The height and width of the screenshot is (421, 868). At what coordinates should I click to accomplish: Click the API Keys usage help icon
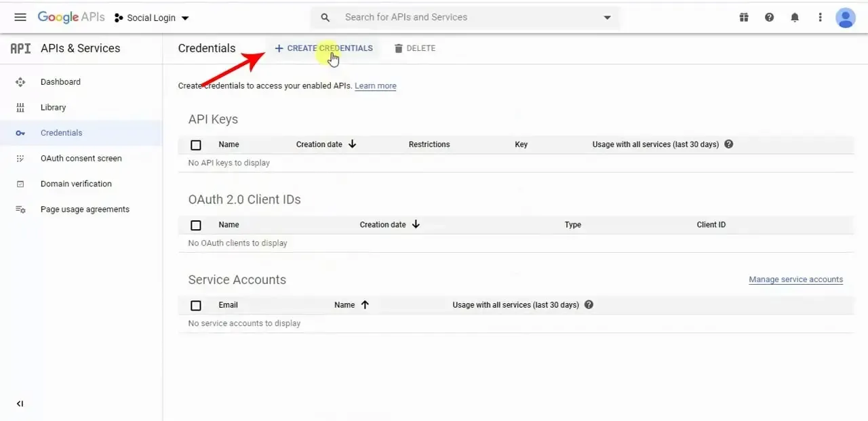[x=729, y=144]
